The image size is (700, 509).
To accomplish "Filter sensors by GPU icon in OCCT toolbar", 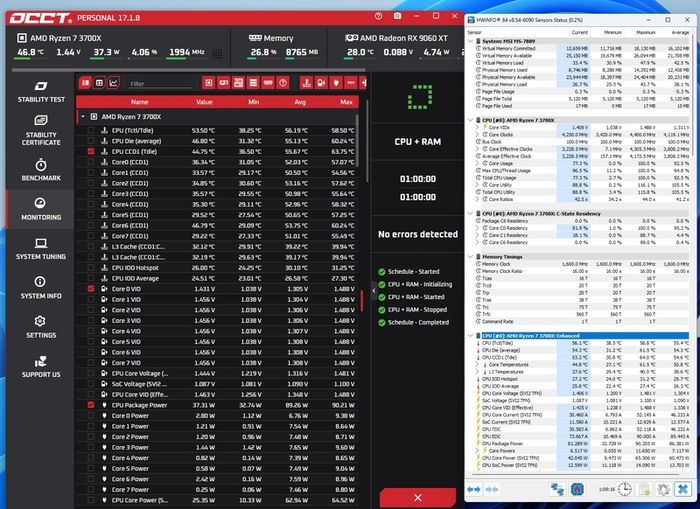I will click(223, 83).
